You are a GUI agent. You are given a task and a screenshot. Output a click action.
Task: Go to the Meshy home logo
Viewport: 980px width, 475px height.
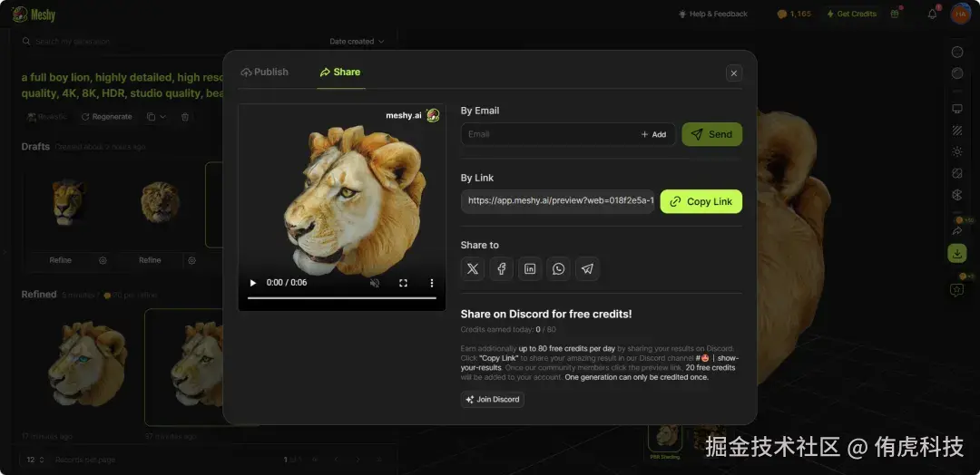(x=34, y=15)
